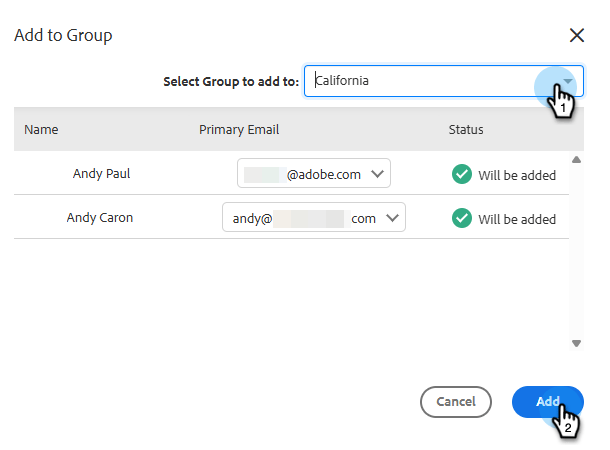Click the chevron in Andy Caron's email field
The width and height of the screenshot is (610, 450).
coord(392,218)
